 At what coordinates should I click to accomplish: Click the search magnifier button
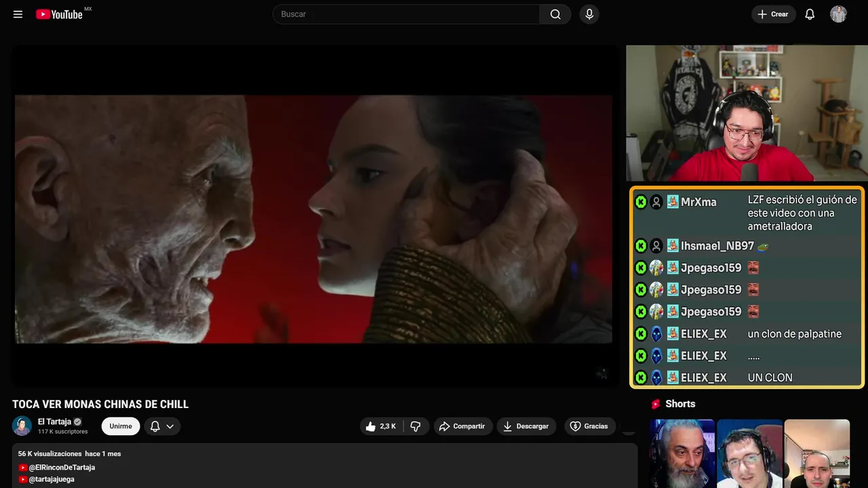(x=555, y=14)
